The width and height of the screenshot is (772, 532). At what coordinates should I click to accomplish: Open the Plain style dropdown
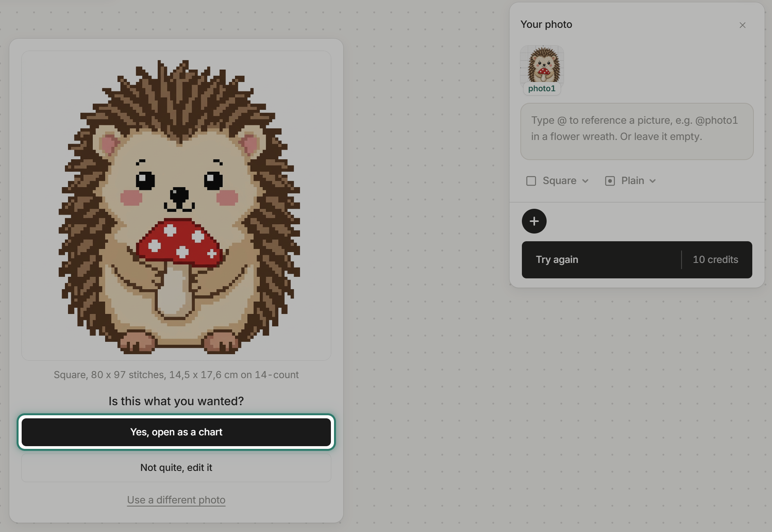click(x=631, y=181)
